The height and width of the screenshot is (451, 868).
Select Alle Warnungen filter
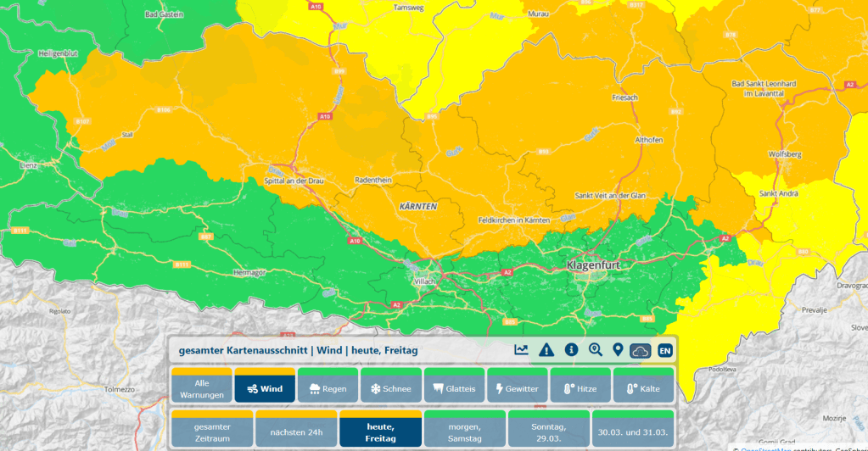click(x=202, y=386)
